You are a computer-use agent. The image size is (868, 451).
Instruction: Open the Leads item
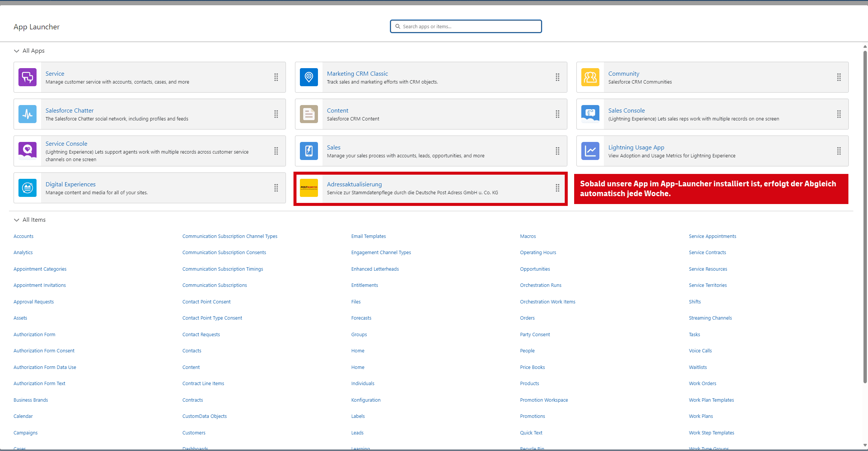click(358, 433)
